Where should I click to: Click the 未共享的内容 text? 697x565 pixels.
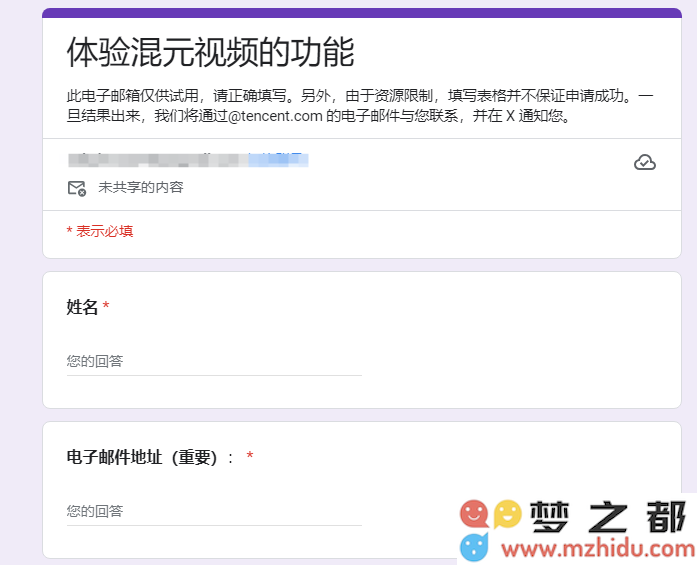[x=140, y=187]
